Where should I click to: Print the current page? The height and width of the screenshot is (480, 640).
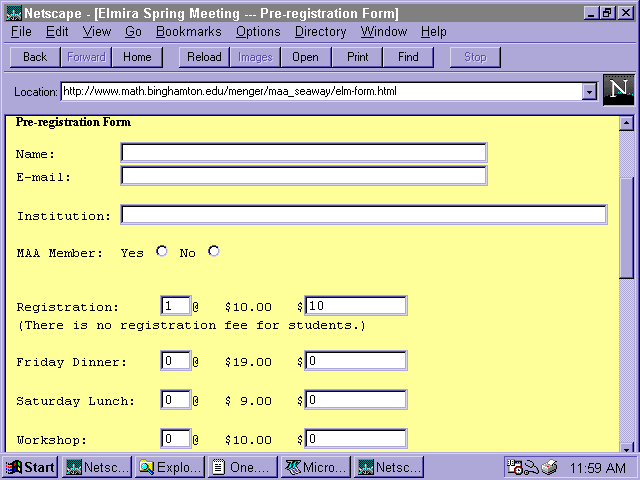pyautogui.click(x=358, y=57)
